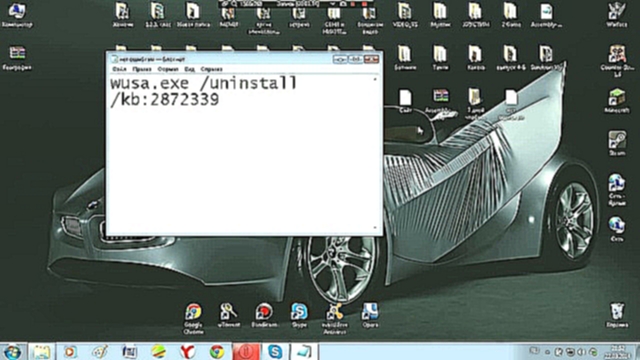Open the Windows Start menu
640x360 pixels.
click(13, 351)
